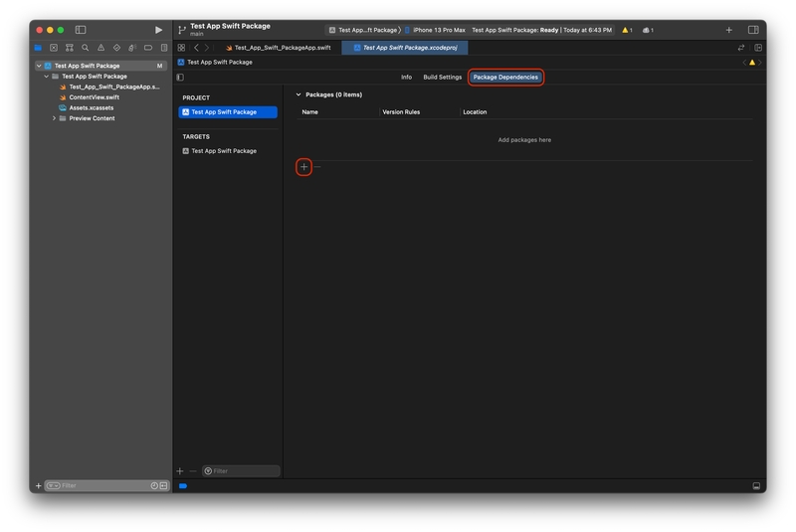Screen dimensions: 796x532
Task: Collapse the root Test App Swift Package project
Action: tap(39, 66)
